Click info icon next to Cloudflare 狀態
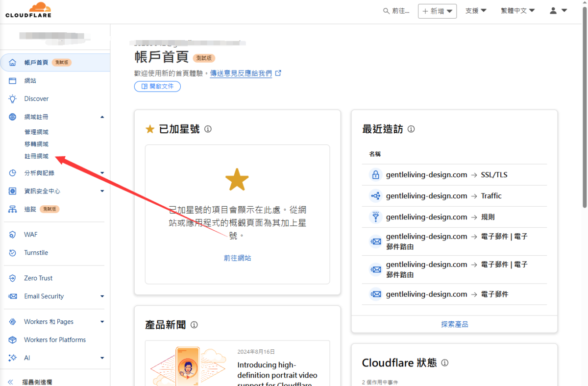The height and width of the screenshot is (386, 588). coord(445,363)
